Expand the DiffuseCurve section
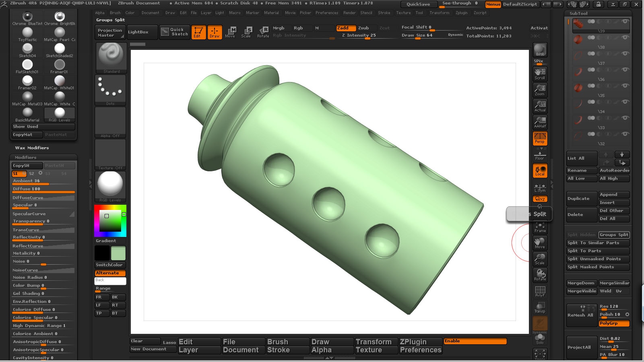This screenshot has width=644, height=362. click(43, 198)
